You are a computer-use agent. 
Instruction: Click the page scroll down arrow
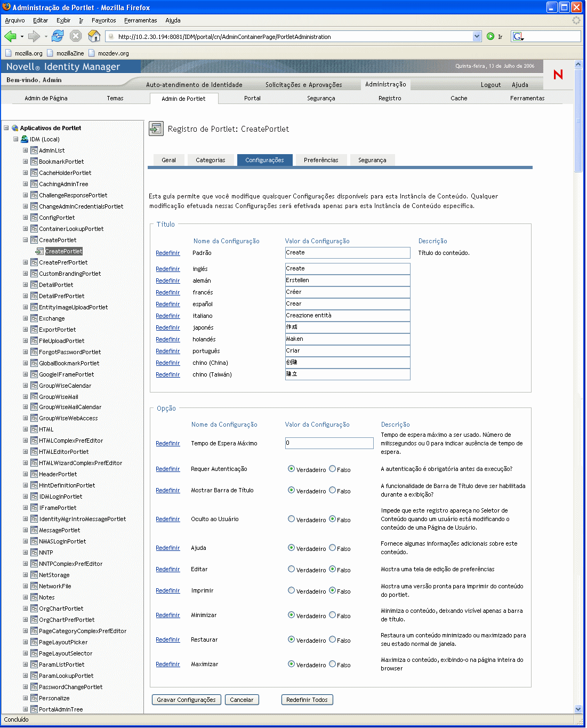[578, 709]
